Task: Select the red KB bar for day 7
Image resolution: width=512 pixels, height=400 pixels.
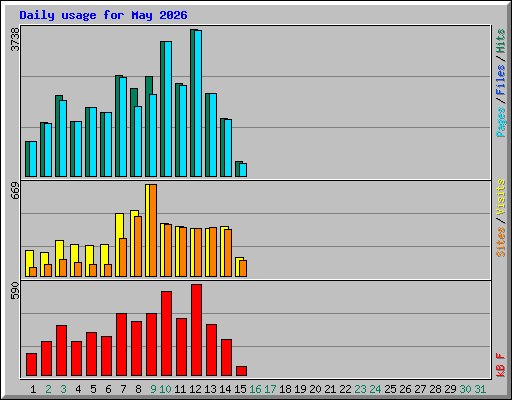Action: [121, 344]
